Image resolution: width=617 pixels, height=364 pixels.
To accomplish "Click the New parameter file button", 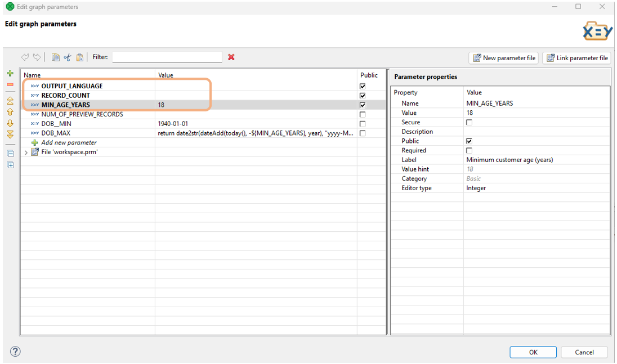I will coord(503,58).
